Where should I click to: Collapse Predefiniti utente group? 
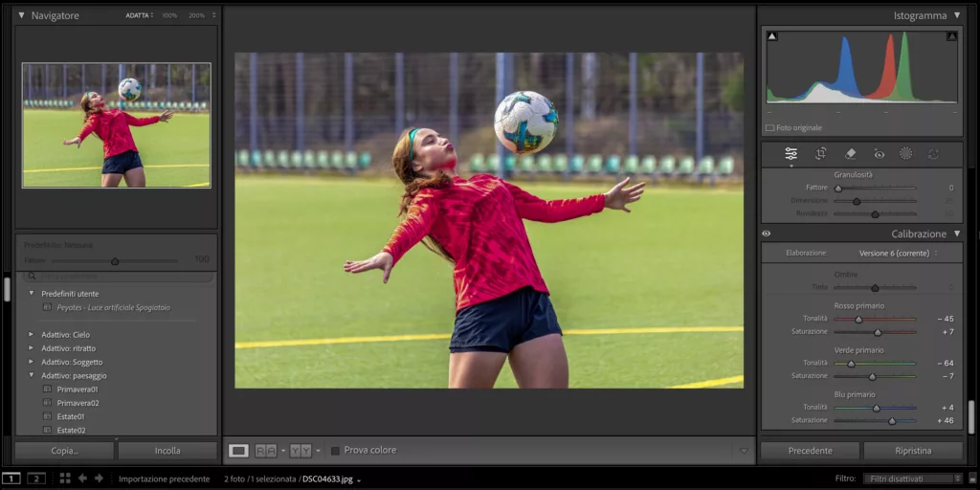(x=32, y=293)
